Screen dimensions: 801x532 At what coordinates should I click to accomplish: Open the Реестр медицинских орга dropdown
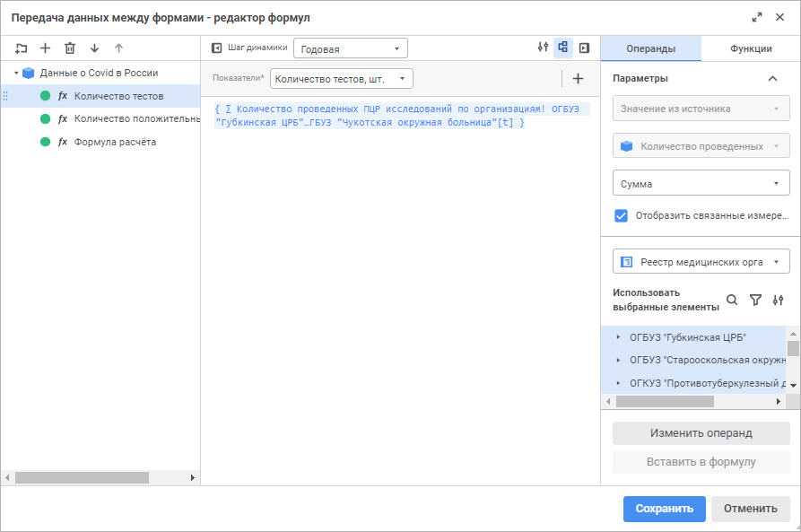[701, 262]
